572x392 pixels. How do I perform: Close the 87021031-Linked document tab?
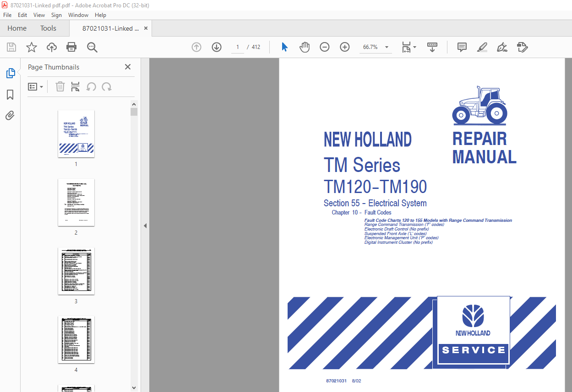pyautogui.click(x=146, y=28)
